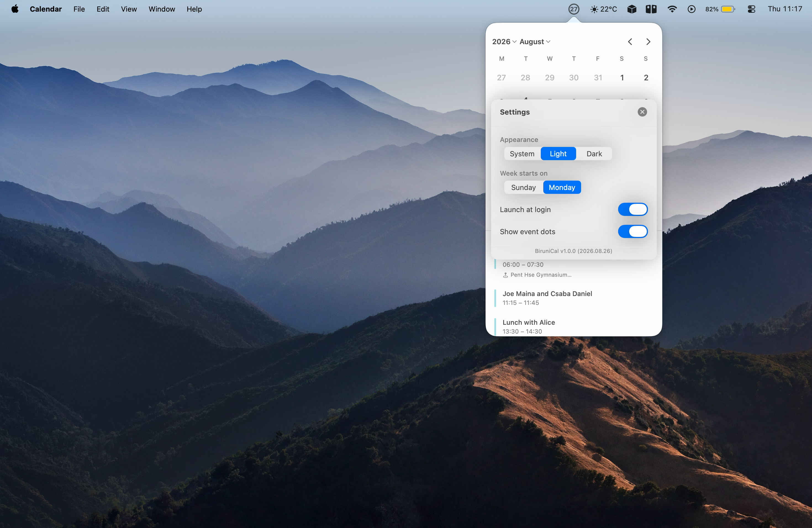Toggle Show event dots switch
This screenshot has width=812, height=528.
(632, 232)
